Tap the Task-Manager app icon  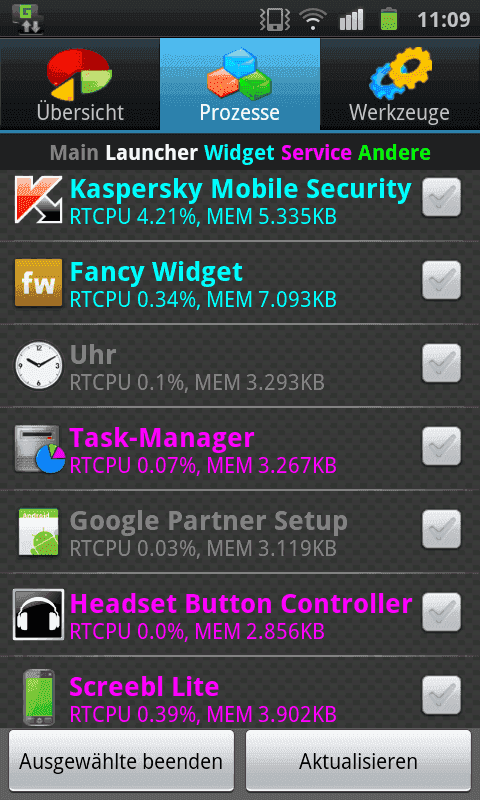40,449
